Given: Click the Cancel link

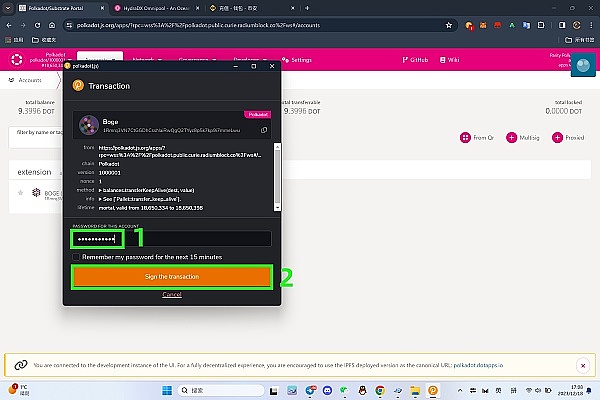Looking at the screenshot, I should coord(172,295).
